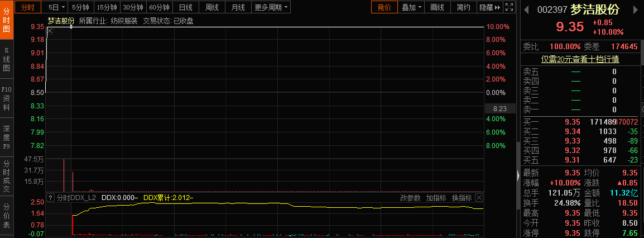Click the fullscreen expand icon in chart toolbar
Viewport: 644px width, 238px height.
(508, 7)
